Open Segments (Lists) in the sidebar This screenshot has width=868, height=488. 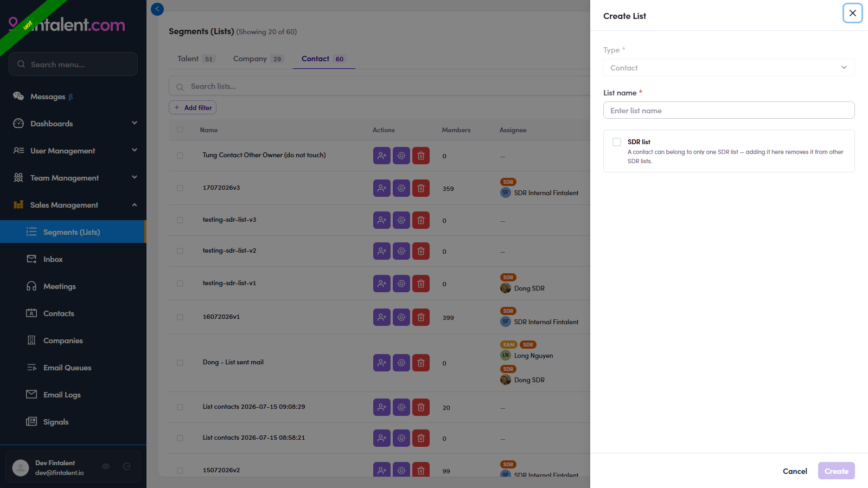click(73, 232)
